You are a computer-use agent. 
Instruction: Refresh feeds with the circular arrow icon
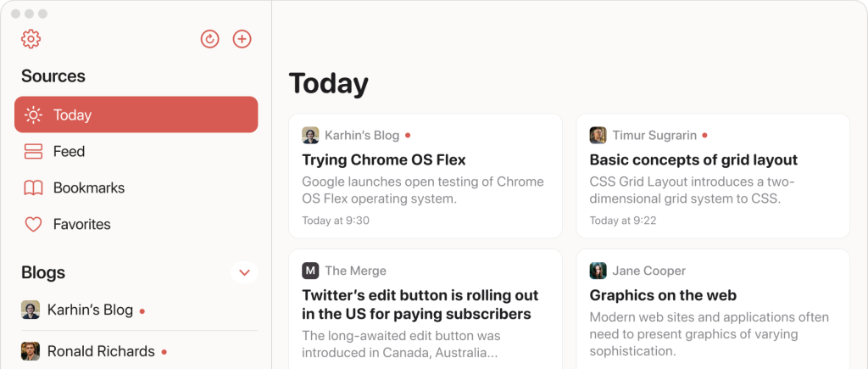tap(209, 39)
